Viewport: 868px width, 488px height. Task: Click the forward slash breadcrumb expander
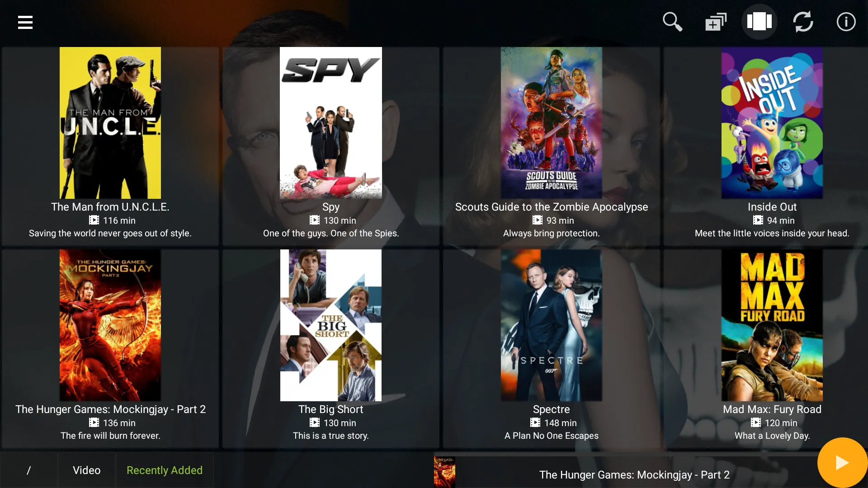[x=28, y=470]
